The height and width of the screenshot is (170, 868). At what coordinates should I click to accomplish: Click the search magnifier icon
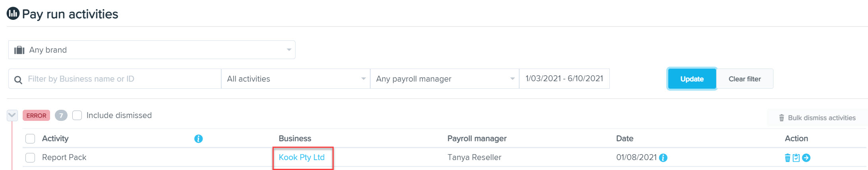(x=18, y=80)
